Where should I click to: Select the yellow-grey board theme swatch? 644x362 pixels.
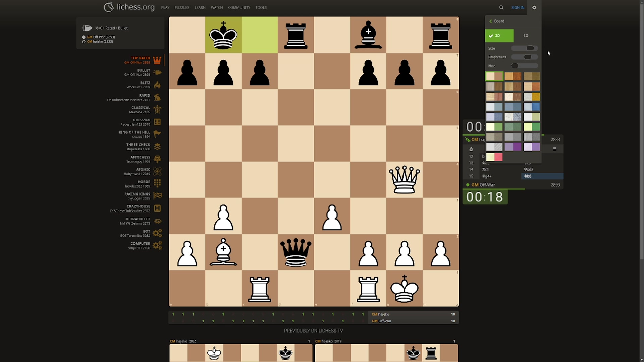tap(532, 97)
